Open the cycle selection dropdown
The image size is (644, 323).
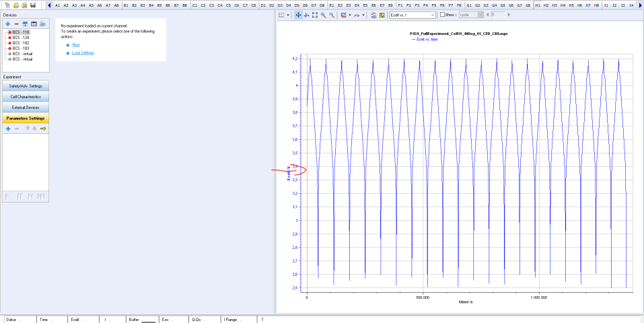point(480,14)
